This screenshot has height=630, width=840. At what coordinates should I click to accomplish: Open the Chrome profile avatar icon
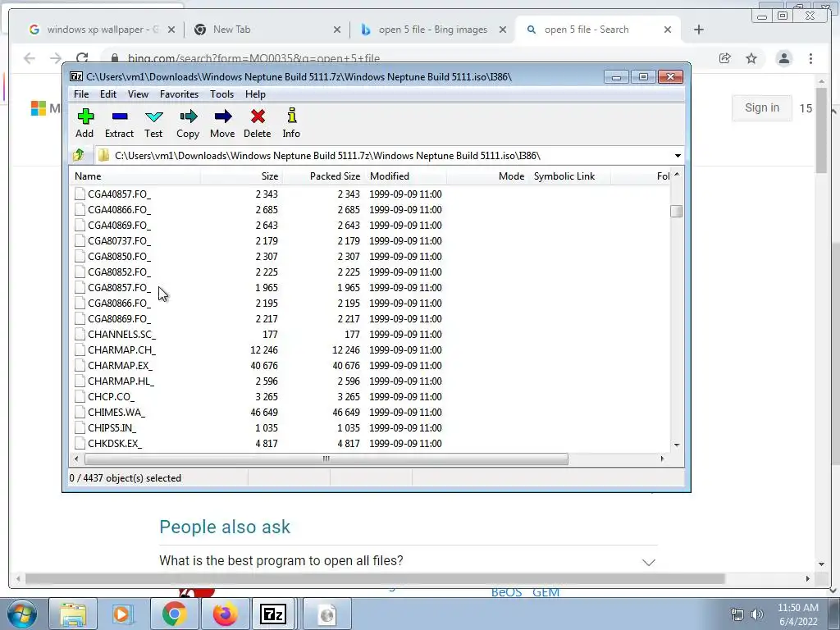[x=783, y=58]
